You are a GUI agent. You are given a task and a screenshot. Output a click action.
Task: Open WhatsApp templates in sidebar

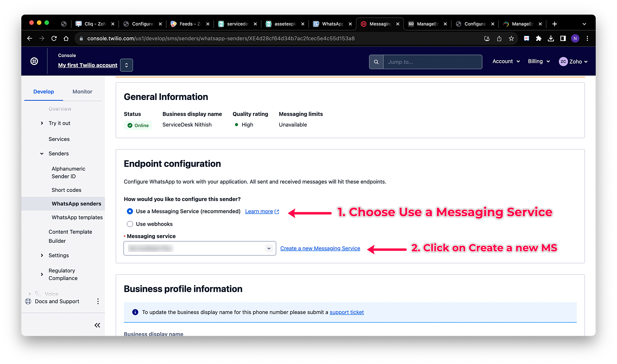click(77, 217)
